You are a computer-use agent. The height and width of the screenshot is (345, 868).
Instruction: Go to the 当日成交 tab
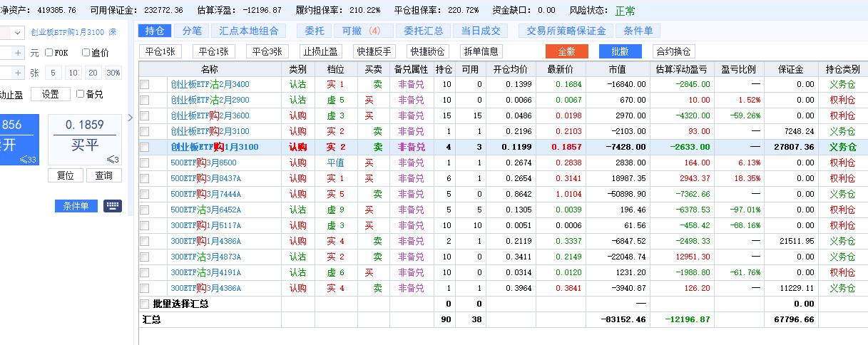click(x=481, y=31)
